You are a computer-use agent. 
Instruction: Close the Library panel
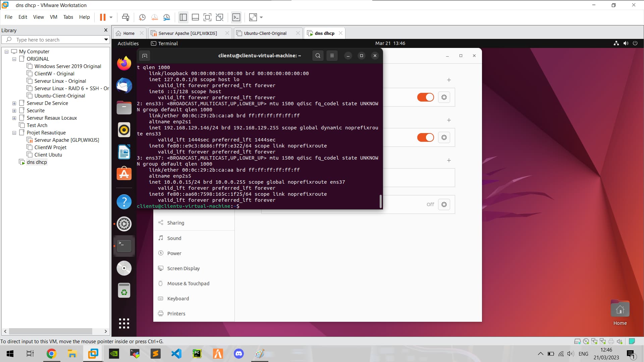point(106,30)
